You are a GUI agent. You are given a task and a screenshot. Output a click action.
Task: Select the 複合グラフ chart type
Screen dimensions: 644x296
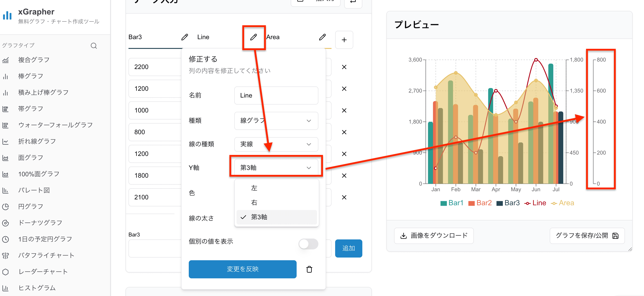pyautogui.click(x=33, y=60)
